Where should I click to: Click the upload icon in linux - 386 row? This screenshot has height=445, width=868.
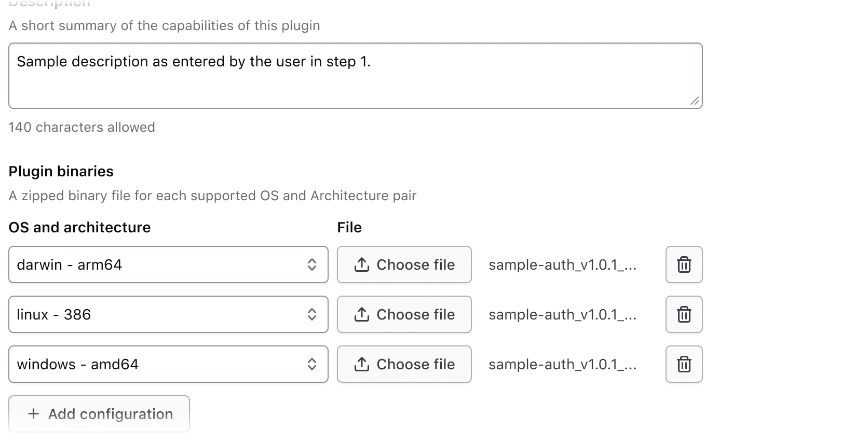click(361, 314)
